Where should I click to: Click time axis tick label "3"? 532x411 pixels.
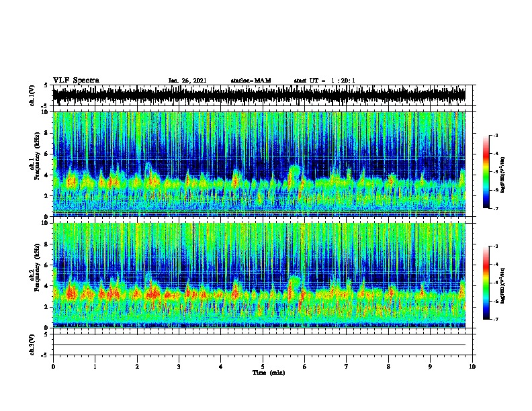click(179, 367)
